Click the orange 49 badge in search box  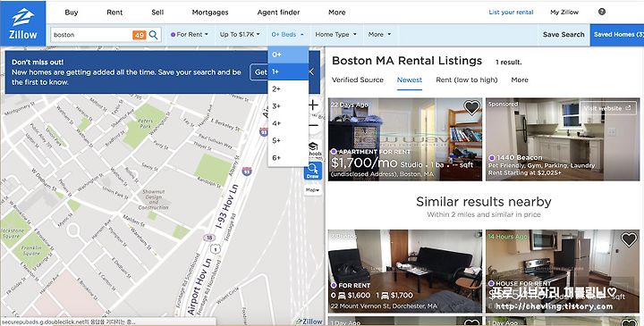(x=140, y=35)
